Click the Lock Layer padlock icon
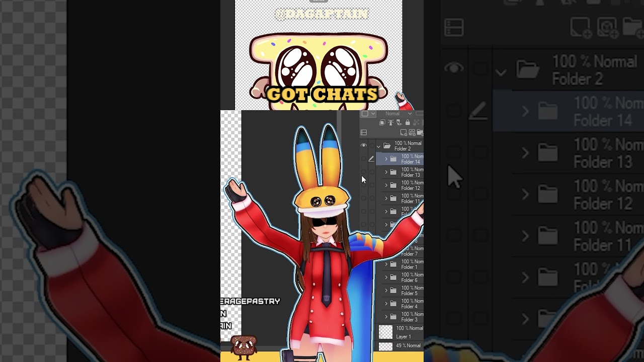The width and height of the screenshot is (644, 362). (x=408, y=122)
